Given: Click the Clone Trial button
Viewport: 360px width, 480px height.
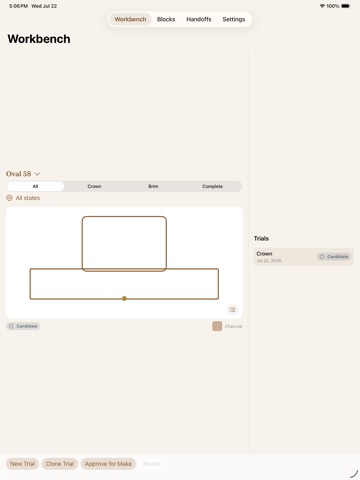Looking at the screenshot, I should (x=60, y=464).
